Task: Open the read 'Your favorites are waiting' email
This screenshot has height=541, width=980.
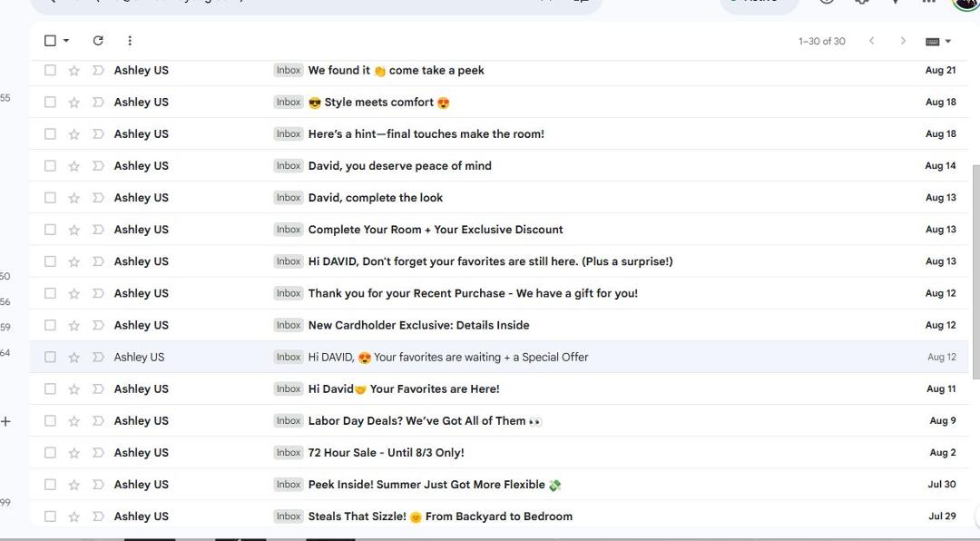Action: (x=499, y=357)
